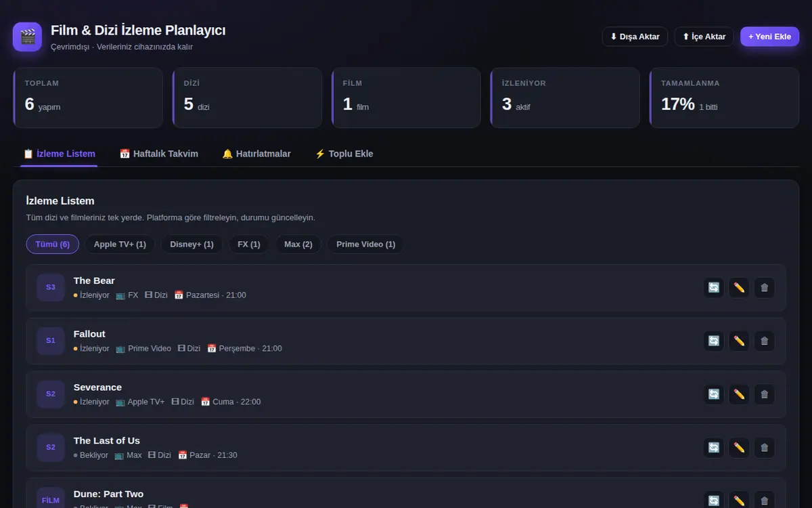
Task: Delete Fallout using trash icon
Action: (x=765, y=341)
